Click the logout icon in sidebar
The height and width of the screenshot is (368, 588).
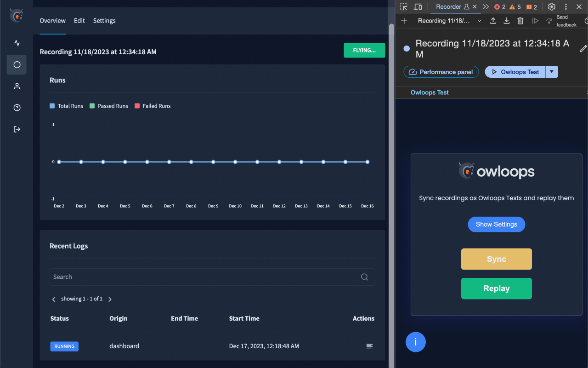(x=17, y=129)
